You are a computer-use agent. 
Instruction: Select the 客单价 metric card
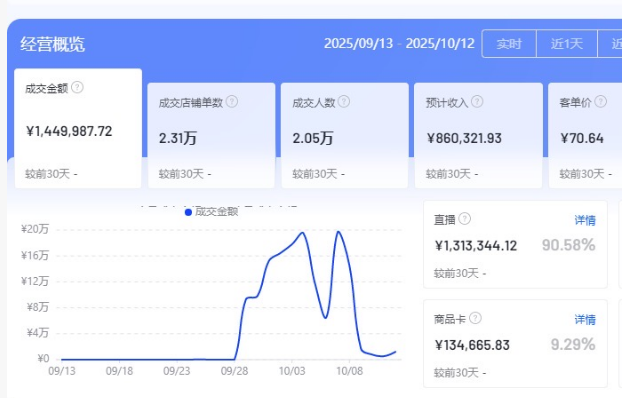click(586, 135)
